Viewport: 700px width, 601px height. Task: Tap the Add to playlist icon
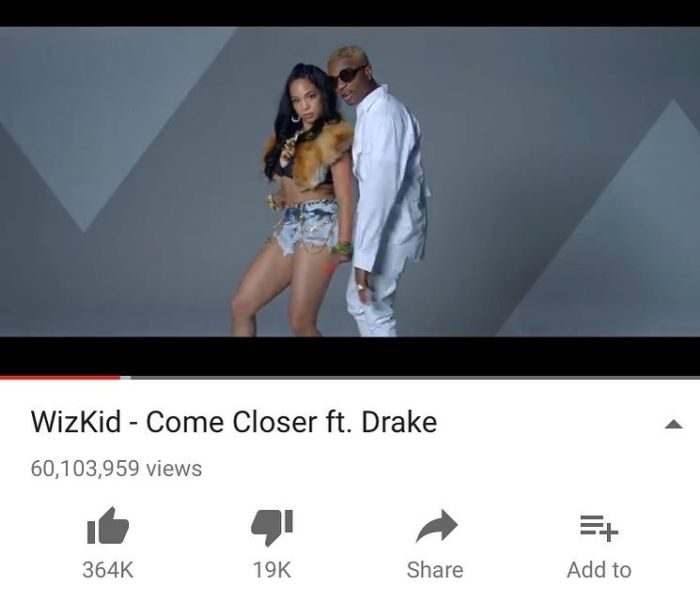(x=599, y=528)
